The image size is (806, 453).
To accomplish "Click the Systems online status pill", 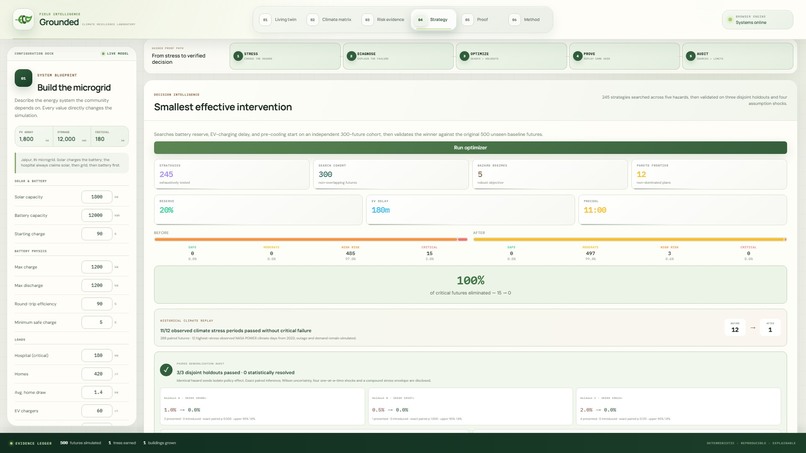I will click(757, 20).
